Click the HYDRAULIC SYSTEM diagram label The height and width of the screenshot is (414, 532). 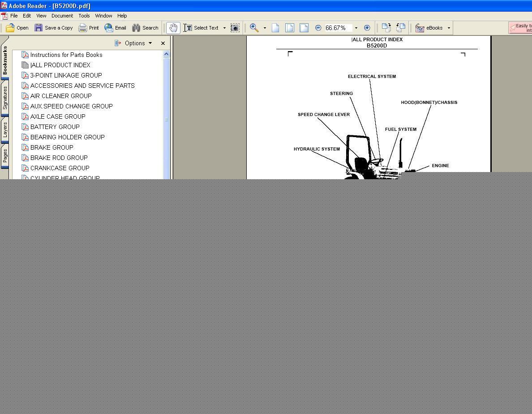tap(317, 149)
